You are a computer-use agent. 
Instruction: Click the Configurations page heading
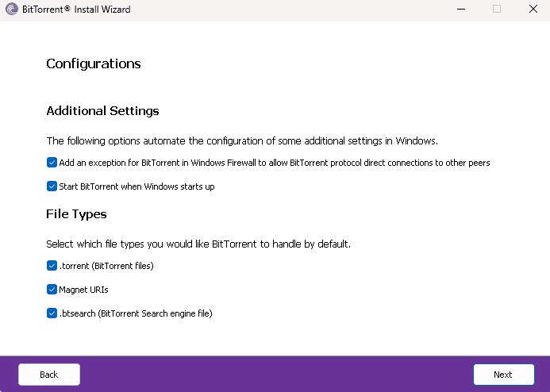point(94,63)
